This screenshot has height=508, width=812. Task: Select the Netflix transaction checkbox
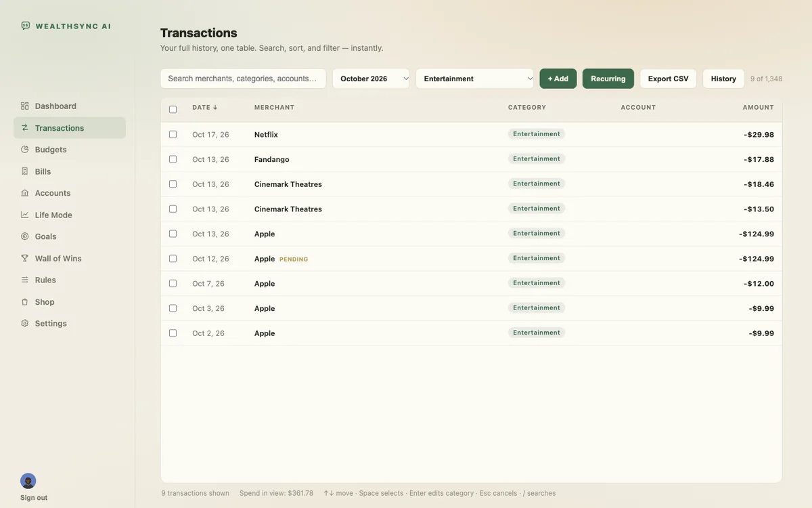click(173, 134)
